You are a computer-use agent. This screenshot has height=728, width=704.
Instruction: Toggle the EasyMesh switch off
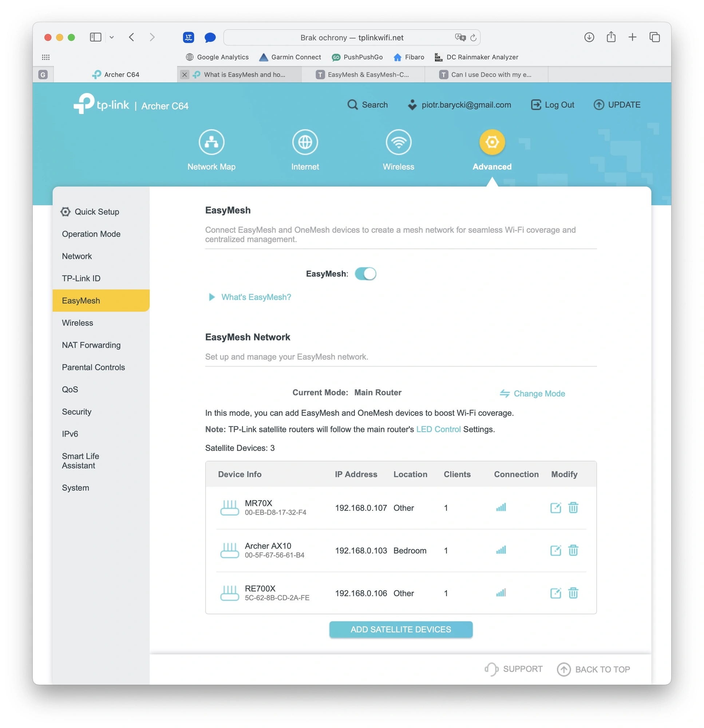pyautogui.click(x=365, y=274)
